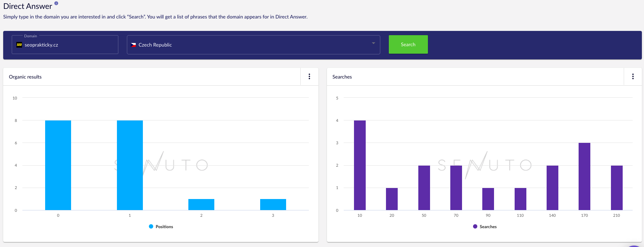Click the blue bar for position 1
Viewport: 644px width, 247px height.
click(130, 165)
